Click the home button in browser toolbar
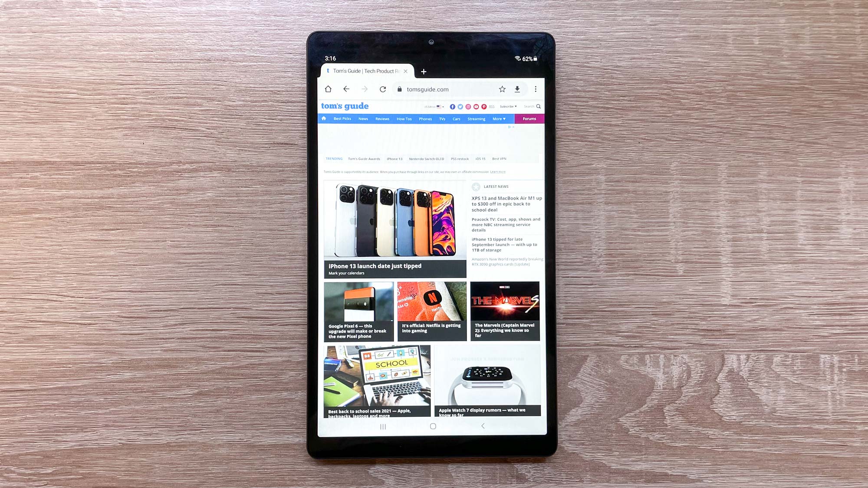Viewport: 868px width, 488px height. pos(329,89)
